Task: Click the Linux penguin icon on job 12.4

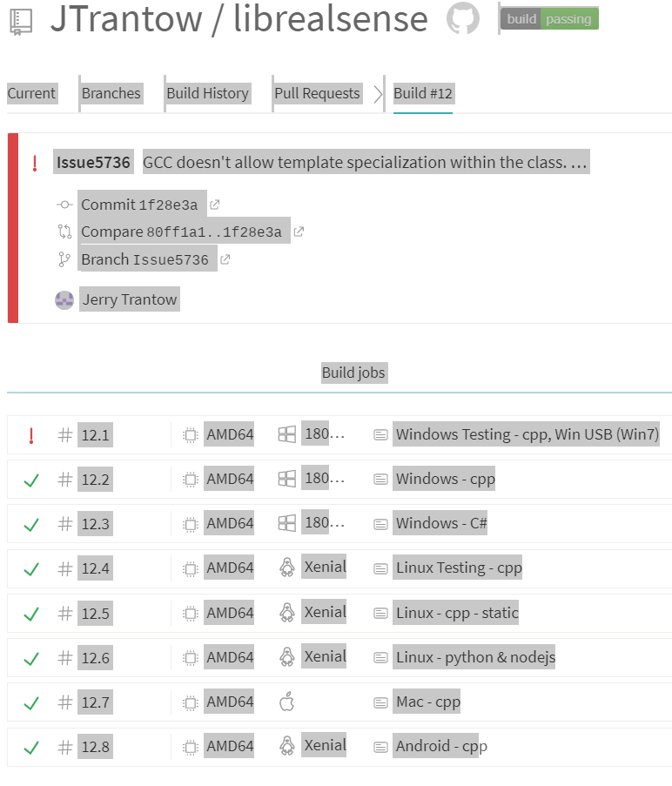Action: (287, 567)
